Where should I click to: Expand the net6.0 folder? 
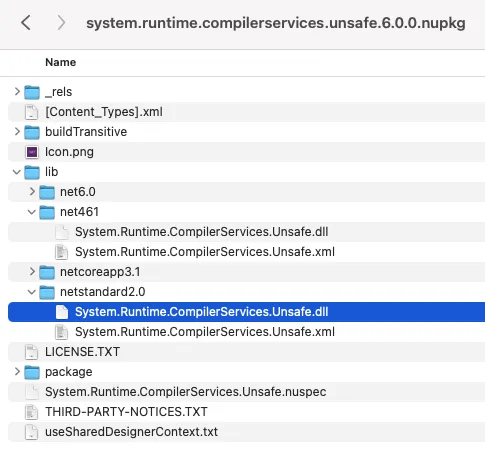(x=32, y=192)
